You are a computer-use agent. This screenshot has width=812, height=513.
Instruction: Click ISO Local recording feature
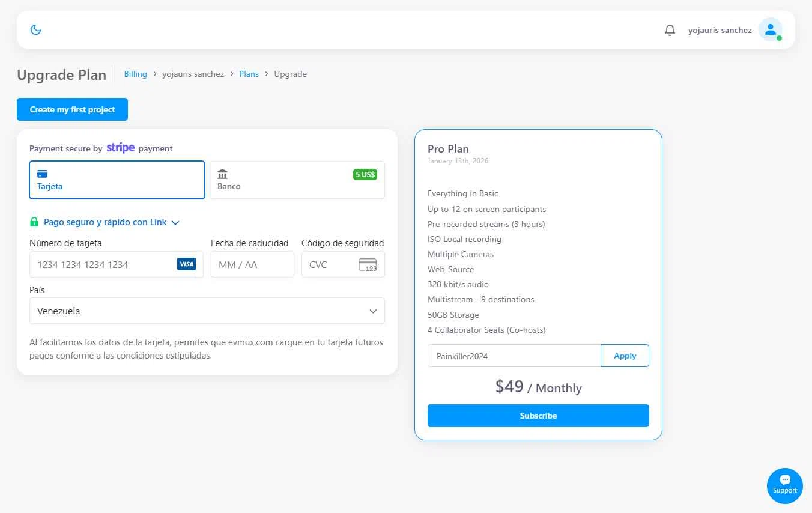coord(464,239)
